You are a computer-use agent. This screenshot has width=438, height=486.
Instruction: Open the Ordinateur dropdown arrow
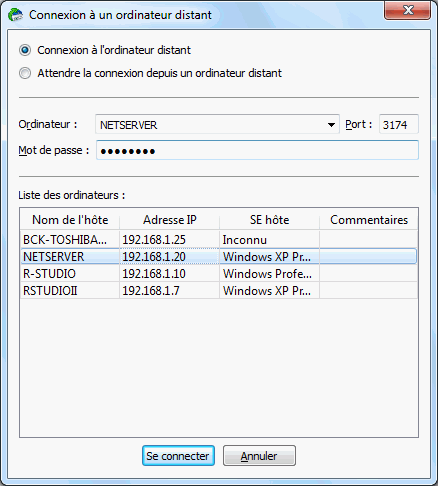tap(331, 125)
